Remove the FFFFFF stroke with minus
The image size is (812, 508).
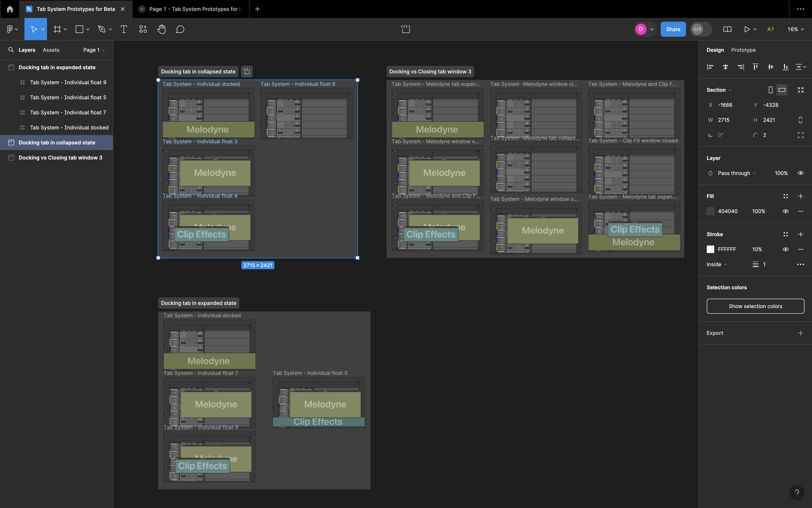point(801,249)
